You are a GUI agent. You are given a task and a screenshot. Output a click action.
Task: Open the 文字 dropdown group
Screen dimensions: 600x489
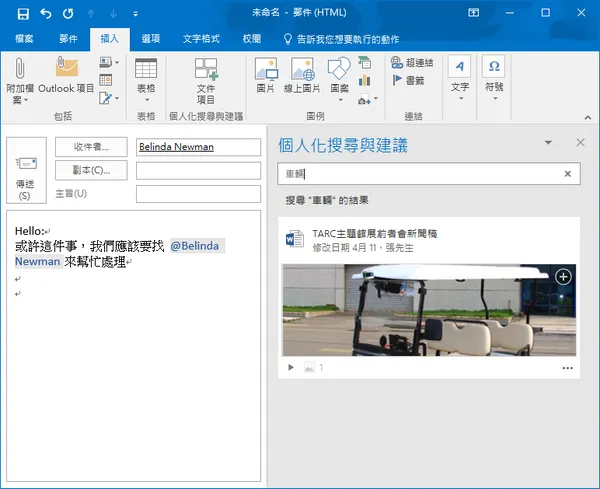[460, 79]
